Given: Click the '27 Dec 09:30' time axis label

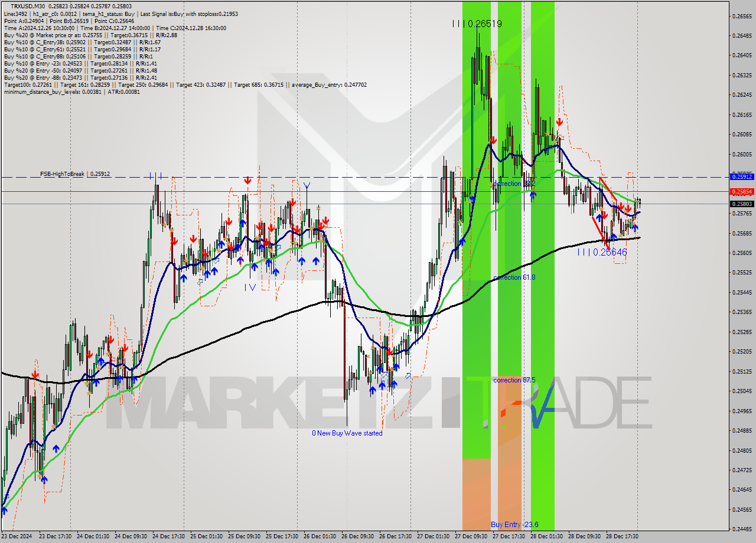Looking at the screenshot, I should pyautogui.click(x=471, y=537).
